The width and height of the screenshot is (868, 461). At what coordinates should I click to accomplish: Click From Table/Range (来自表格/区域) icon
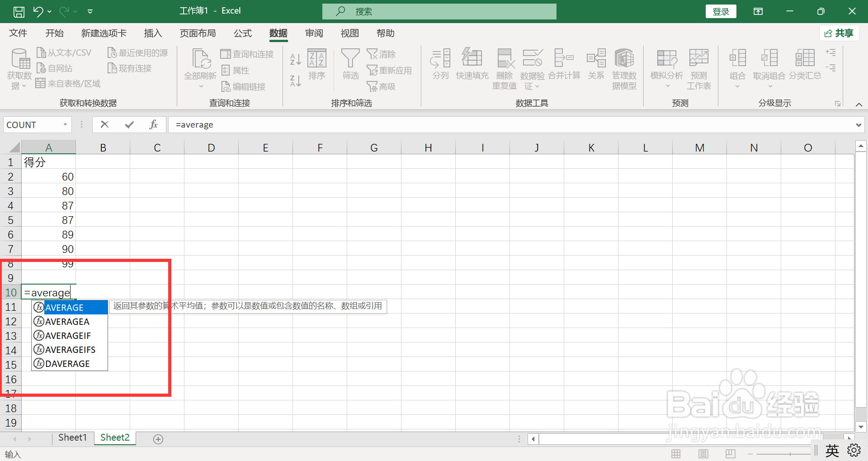(41, 83)
